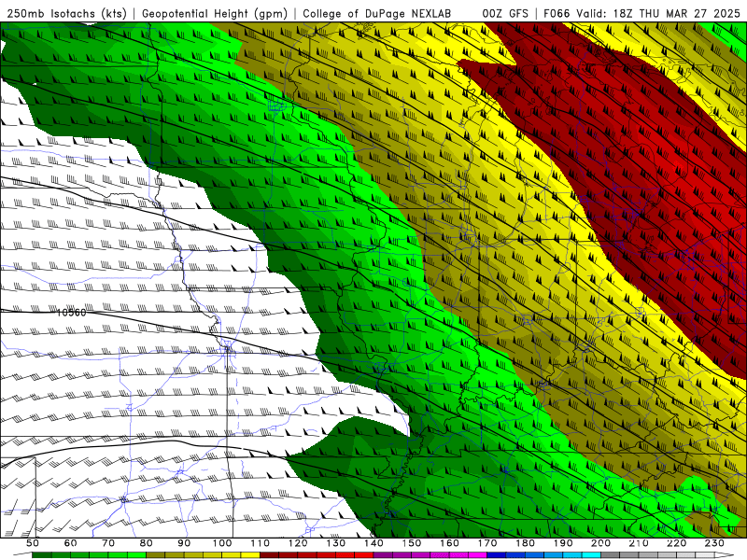This screenshot has width=747, height=560.
Task: Click the legend value "130"
Action: pyautogui.click(x=335, y=543)
